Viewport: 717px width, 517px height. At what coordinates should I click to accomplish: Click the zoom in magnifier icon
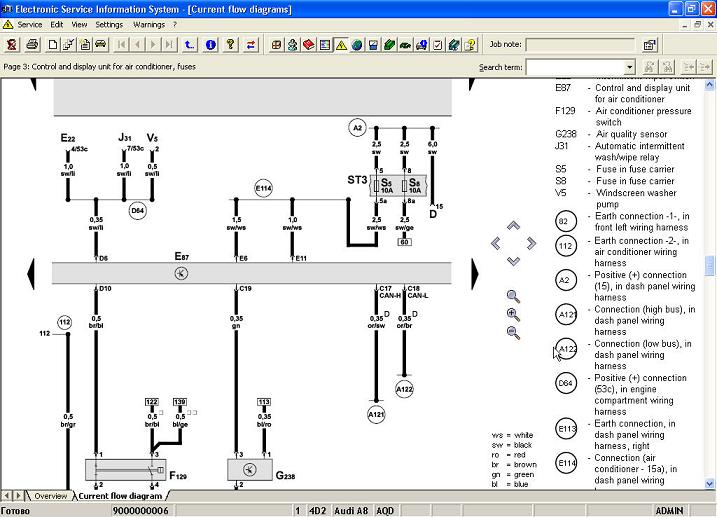[513, 314]
